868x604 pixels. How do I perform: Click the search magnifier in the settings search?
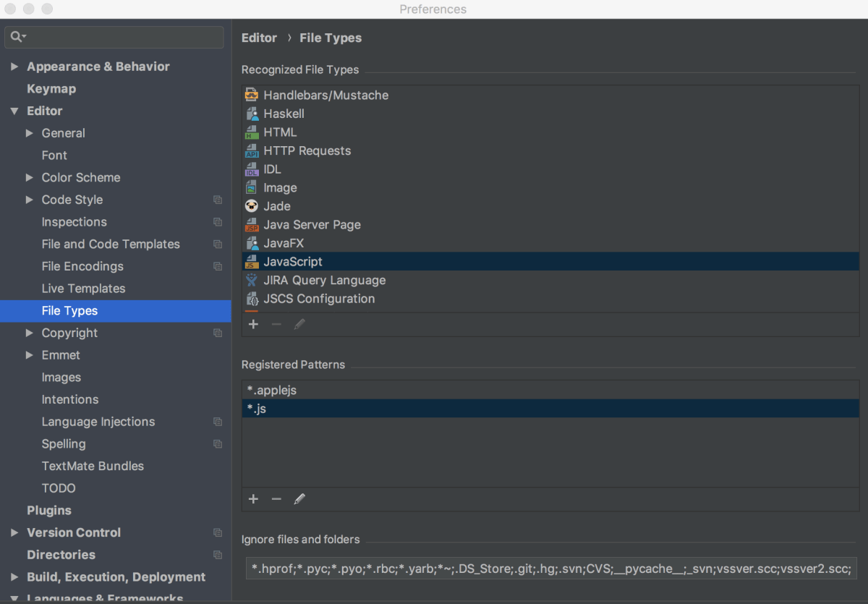(15, 35)
